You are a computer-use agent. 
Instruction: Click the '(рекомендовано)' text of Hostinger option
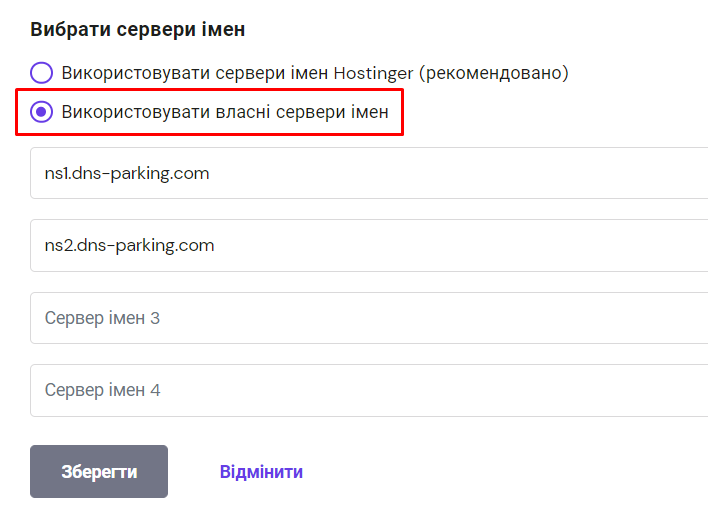click(x=493, y=73)
